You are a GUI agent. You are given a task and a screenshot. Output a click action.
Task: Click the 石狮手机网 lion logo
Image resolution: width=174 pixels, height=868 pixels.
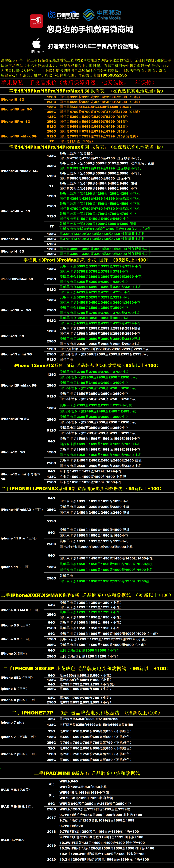coord(64,15)
